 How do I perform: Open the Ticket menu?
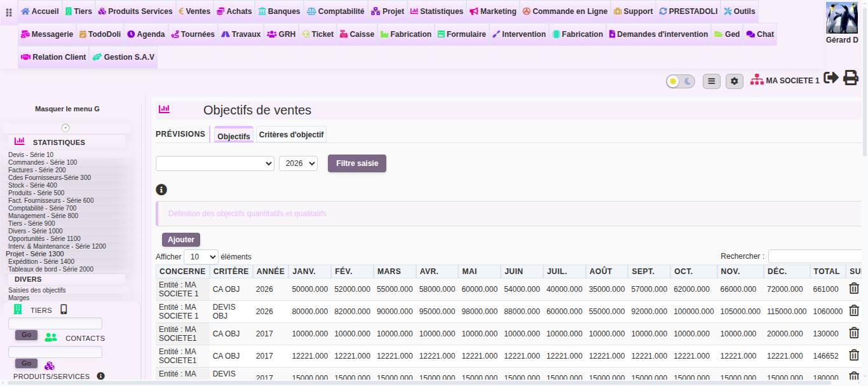[317, 34]
